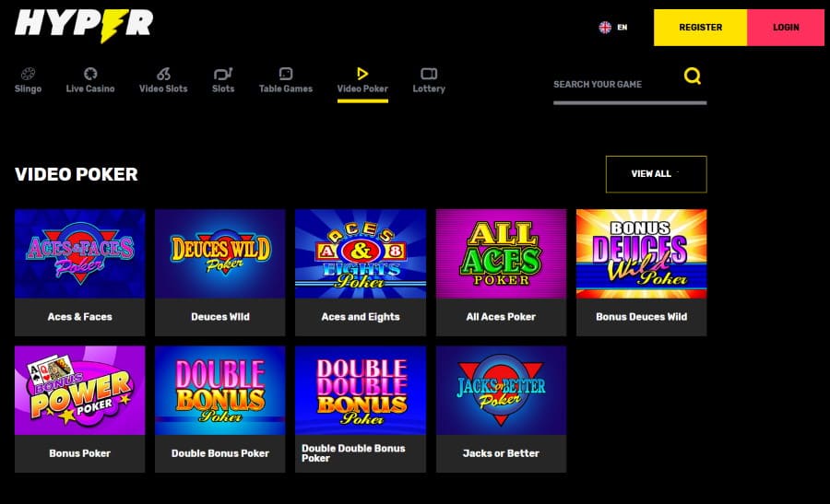830x504 pixels.
Task: Click the 'Aces and Eights' title text
Action: [x=361, y=317]
